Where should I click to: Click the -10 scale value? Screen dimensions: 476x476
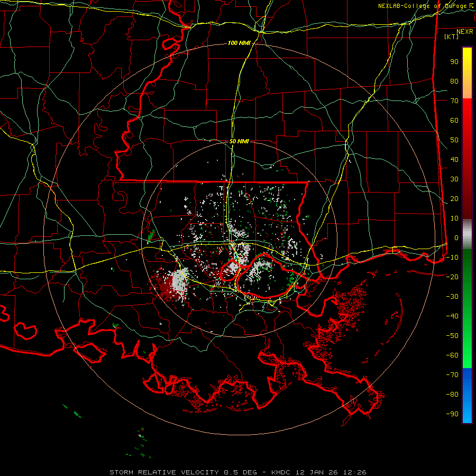point(452,258)
